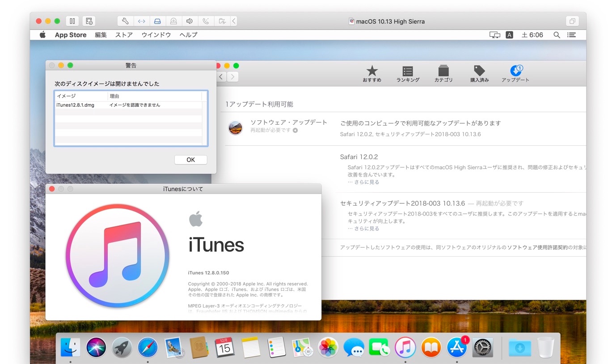
Task: Open Messages from the Dock
Action: tap(354, 347)
